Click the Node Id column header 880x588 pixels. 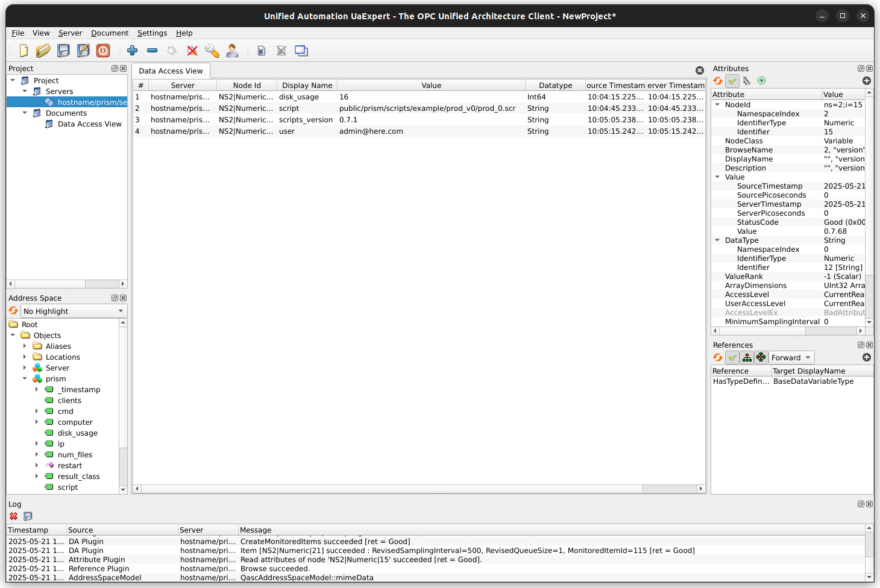click(x=247, y=86)
